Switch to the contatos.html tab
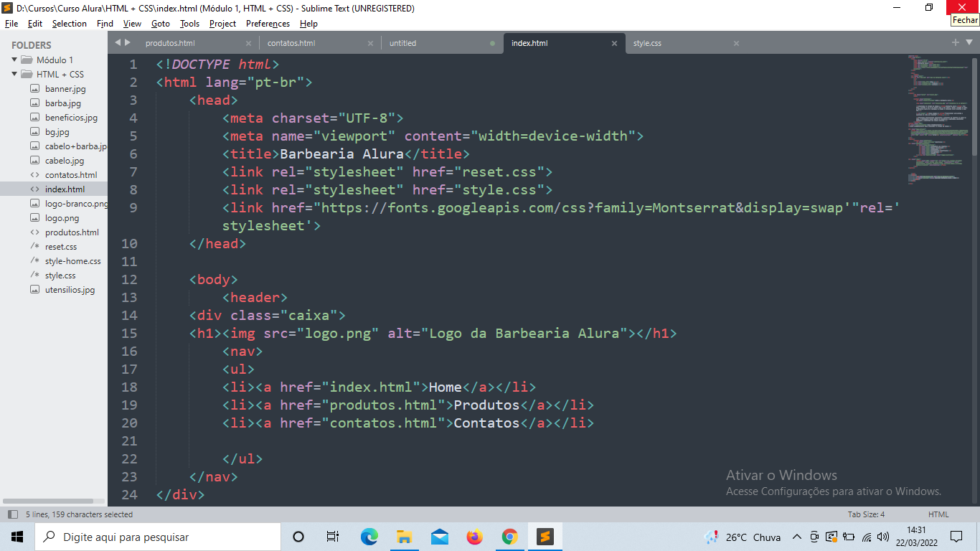 click(x=291, y=43)
